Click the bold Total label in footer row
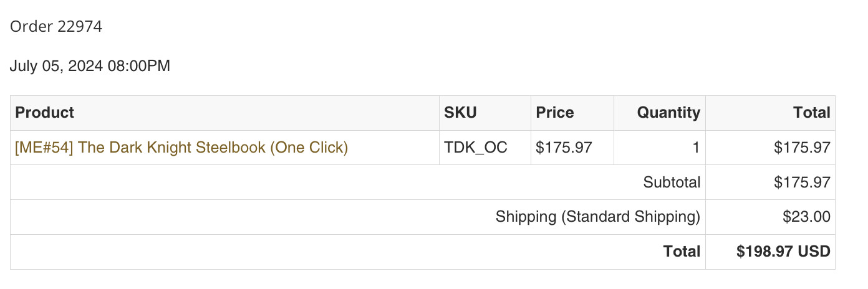 (682, 252)
